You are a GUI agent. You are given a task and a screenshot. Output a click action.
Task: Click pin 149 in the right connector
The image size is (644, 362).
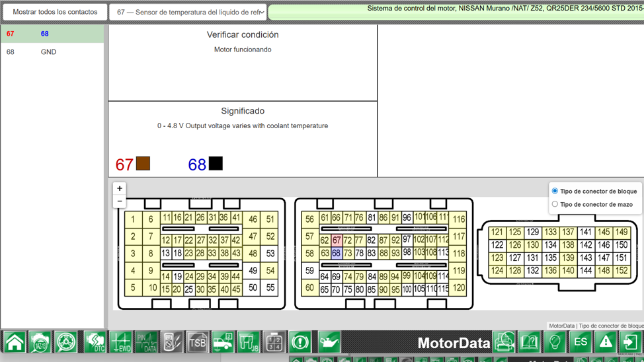tap(621, 233)
